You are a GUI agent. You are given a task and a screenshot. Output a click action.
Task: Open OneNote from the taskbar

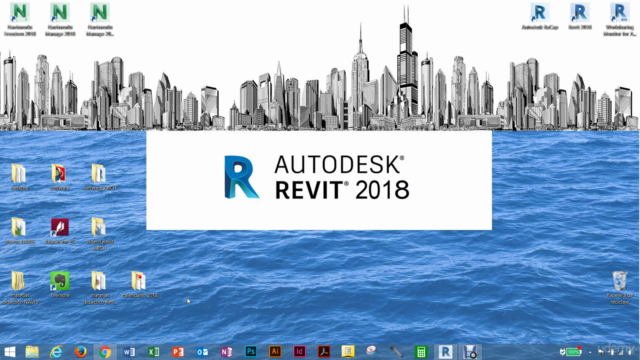(x=227, y=352)
